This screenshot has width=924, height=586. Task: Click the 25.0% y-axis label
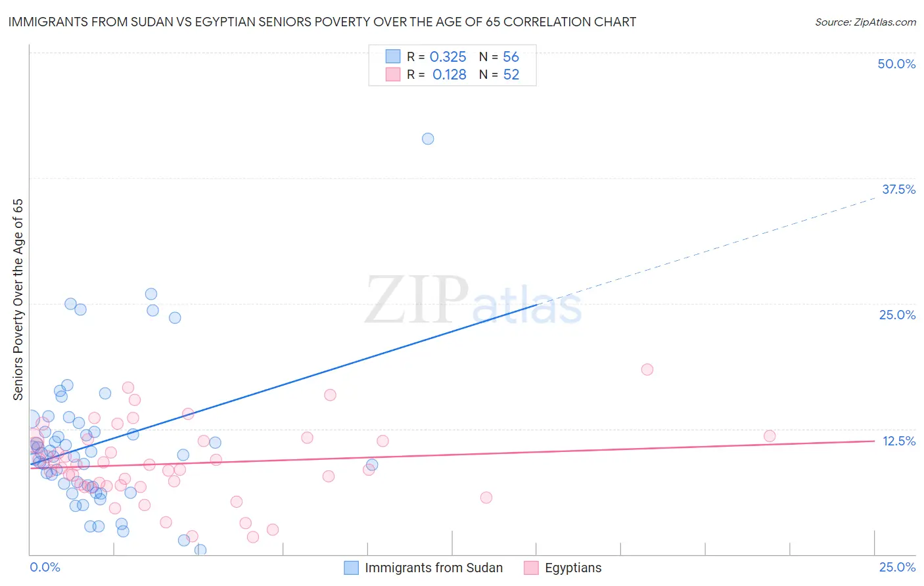(x=897, y=315)
